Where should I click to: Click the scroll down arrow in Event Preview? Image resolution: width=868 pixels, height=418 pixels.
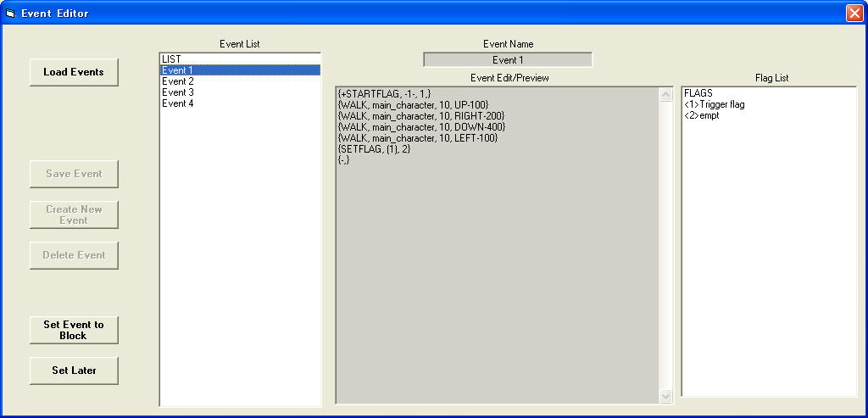(665, 396)
